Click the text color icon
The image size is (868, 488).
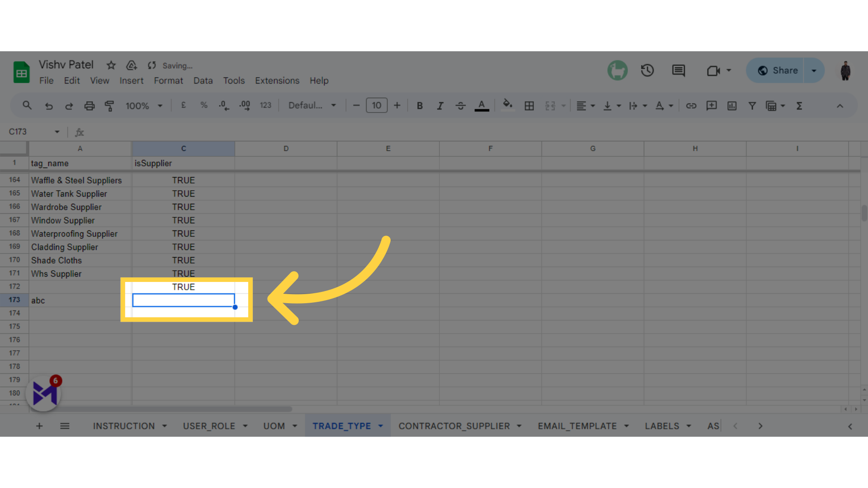click(x=481, y=106)
